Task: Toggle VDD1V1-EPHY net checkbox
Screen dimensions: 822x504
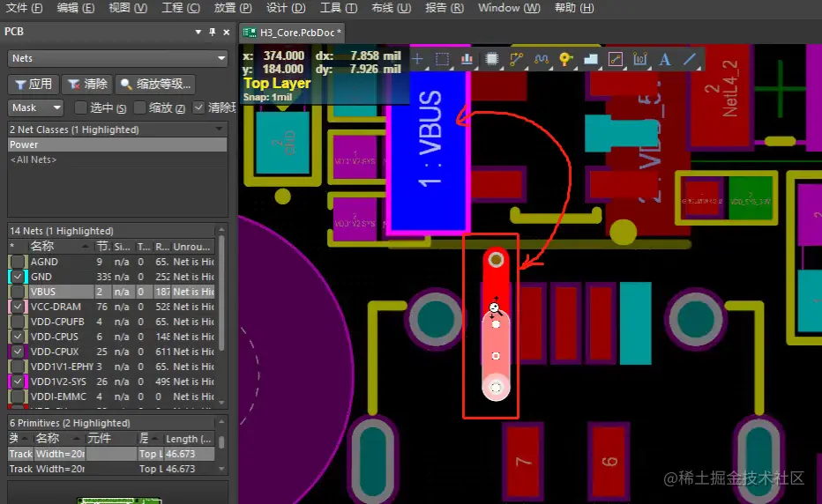Action: tap(18, 367)
